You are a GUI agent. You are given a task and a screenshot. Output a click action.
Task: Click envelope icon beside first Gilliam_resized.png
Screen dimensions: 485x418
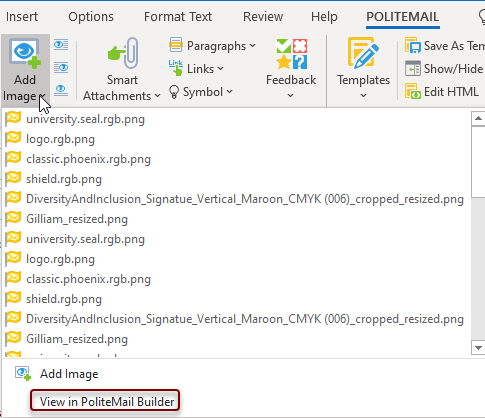pyautogui.click(x=13, y=218)
